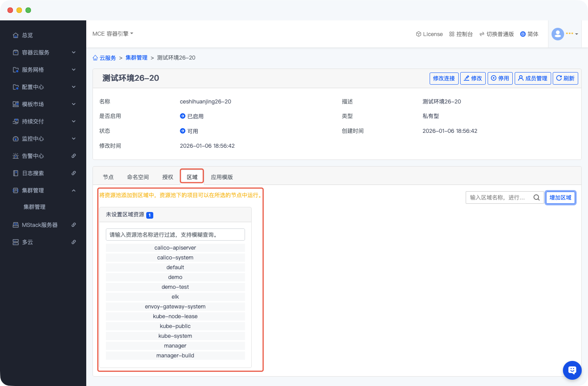Open the MCE 容器引擎 dropdown
This screenshot has height=386, width=588.
click(113, 34)
